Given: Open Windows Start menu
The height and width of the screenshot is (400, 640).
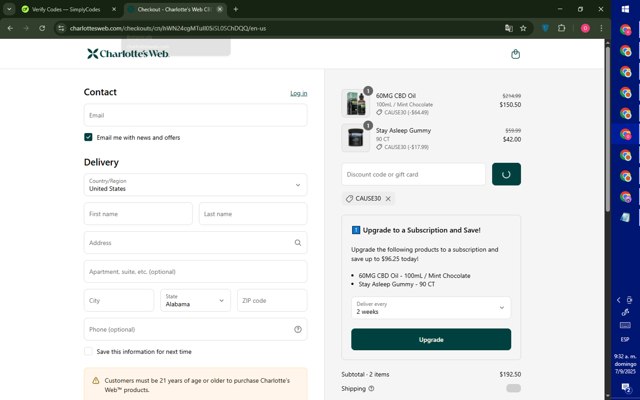Looking at the screenshot, I should [x=625, y=9].
